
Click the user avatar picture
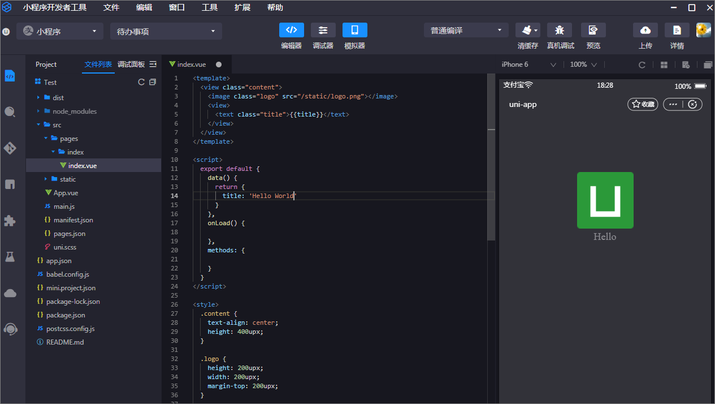pos(703,30)
